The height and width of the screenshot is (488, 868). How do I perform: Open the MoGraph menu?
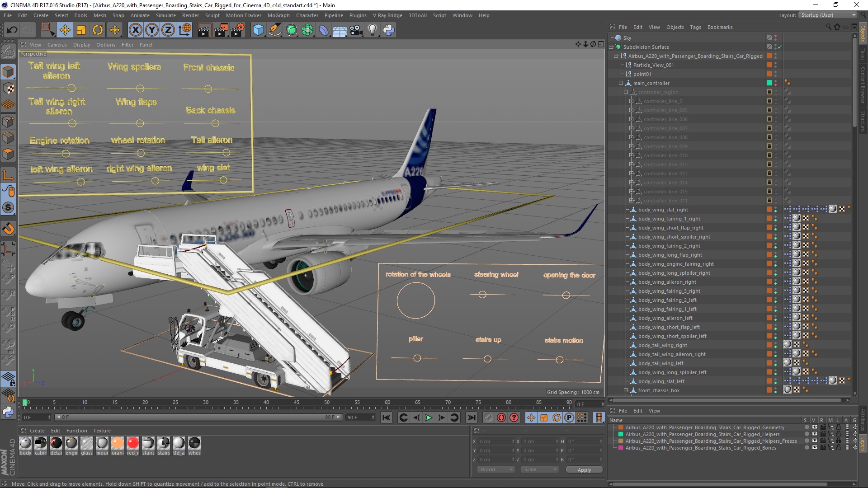(x=278, y=15)
